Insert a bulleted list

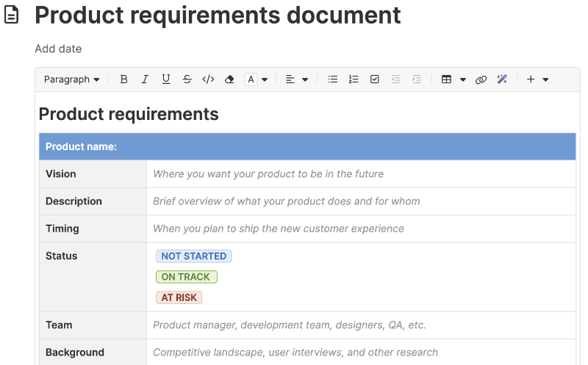(x=333, y=79)
